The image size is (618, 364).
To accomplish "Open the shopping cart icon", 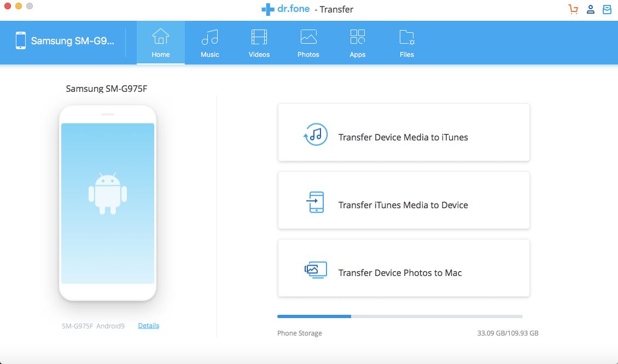I will click(573, 9).
